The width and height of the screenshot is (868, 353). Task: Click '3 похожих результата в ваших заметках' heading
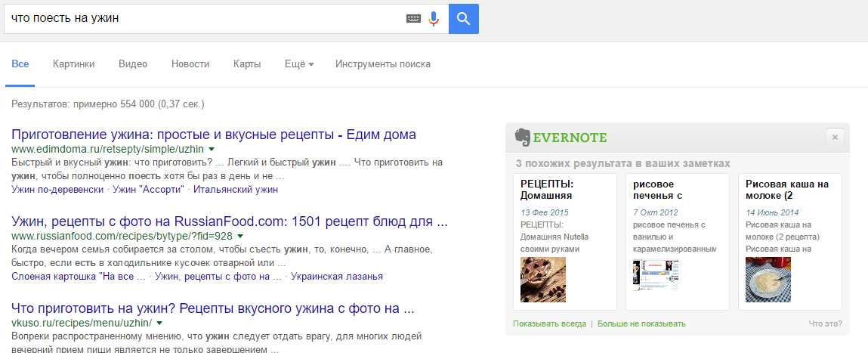tap(622, 164)
